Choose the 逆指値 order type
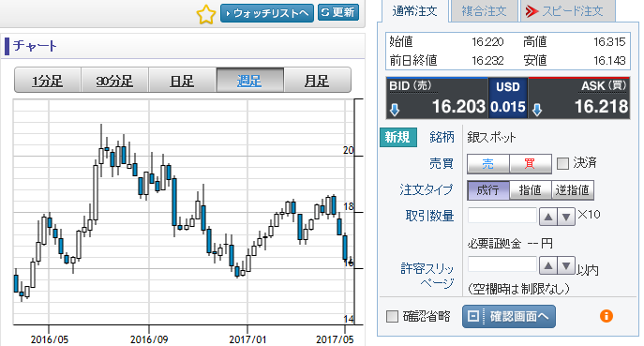Screen dimensions: 644x346 (572, 190)
